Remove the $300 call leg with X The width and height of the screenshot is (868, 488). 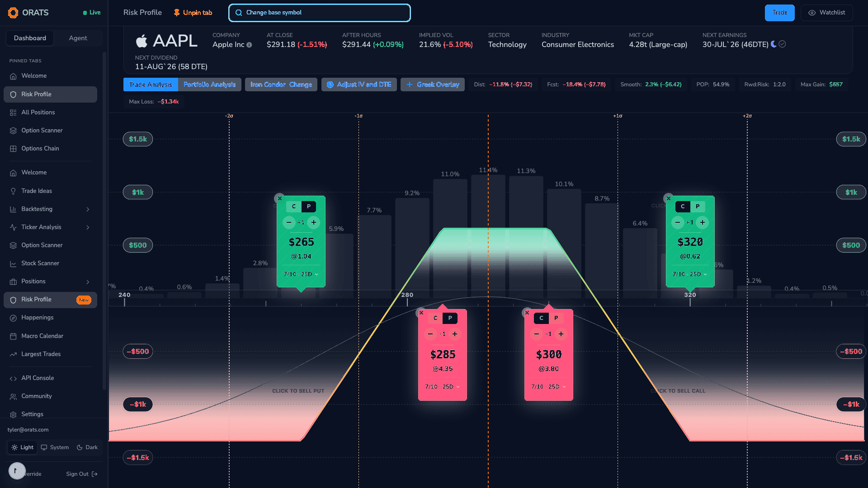[x=527, y=313]
